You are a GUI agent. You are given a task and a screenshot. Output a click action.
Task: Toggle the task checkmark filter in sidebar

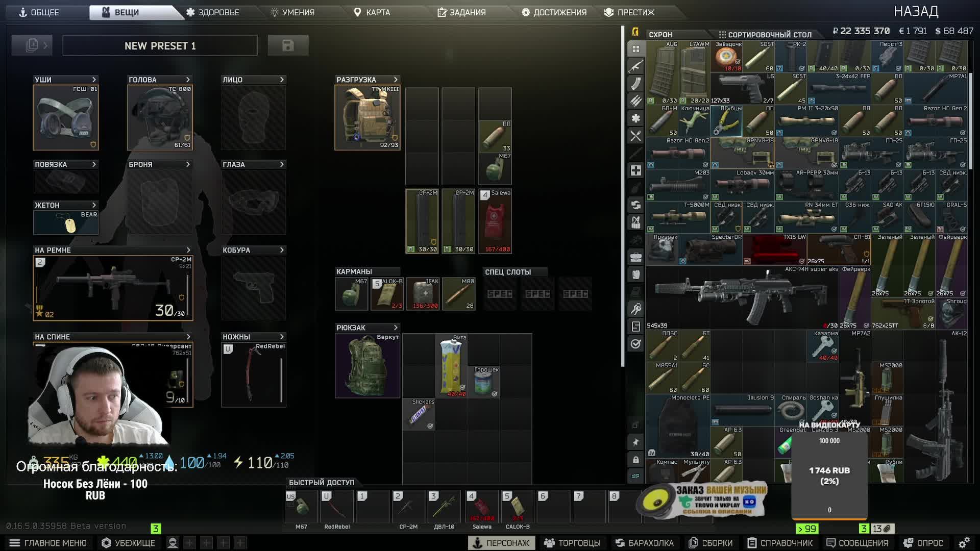635,344
